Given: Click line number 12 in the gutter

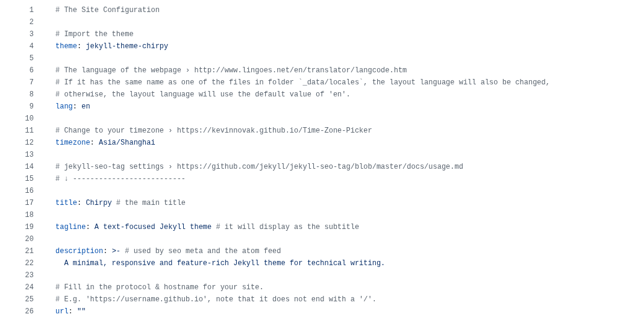Looking at the screenshot, I should click(x=30, y=143).
